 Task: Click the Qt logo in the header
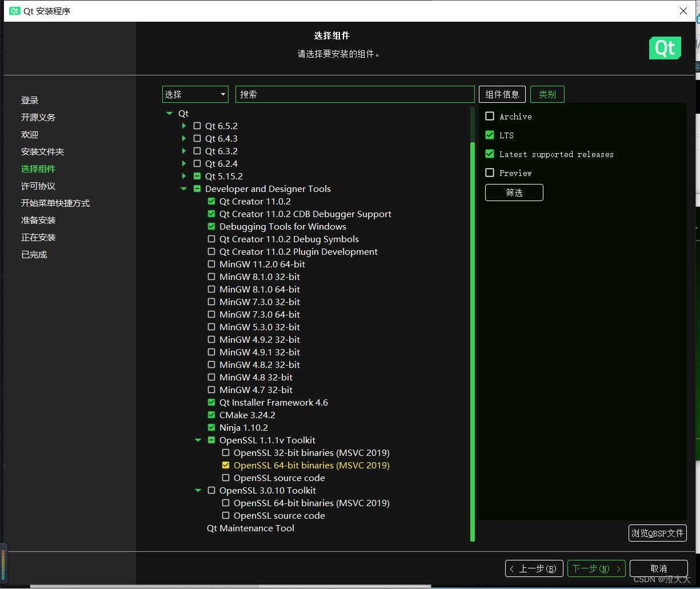[x=665, y=48]
